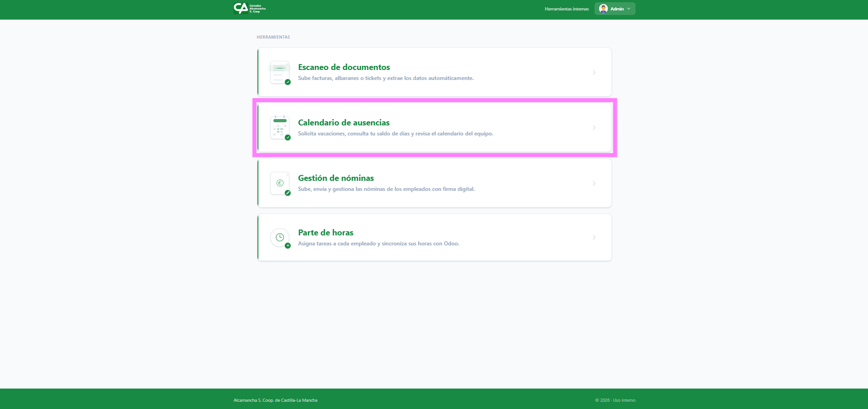Open Gestión de nóminas title
The image size is (868, 409).
pyautogui.click(x=336, y=178)
